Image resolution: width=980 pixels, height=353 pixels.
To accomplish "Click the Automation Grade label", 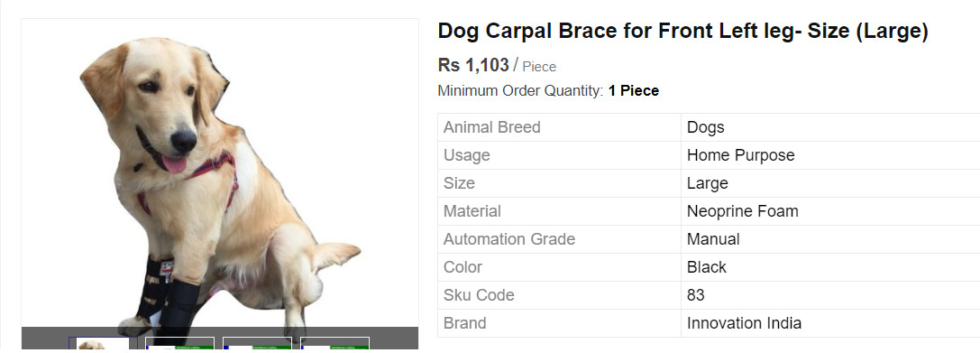I will 509,239.
